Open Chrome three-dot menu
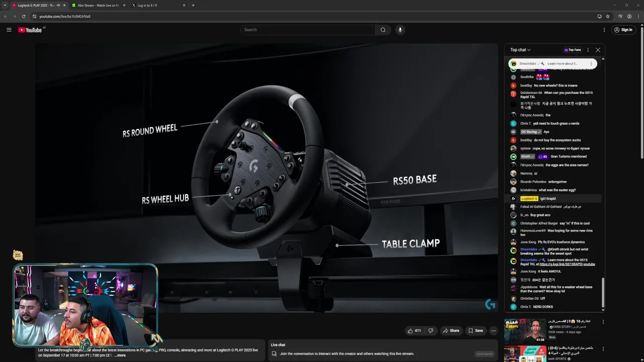The image size is (644, 362). point(638,16)
